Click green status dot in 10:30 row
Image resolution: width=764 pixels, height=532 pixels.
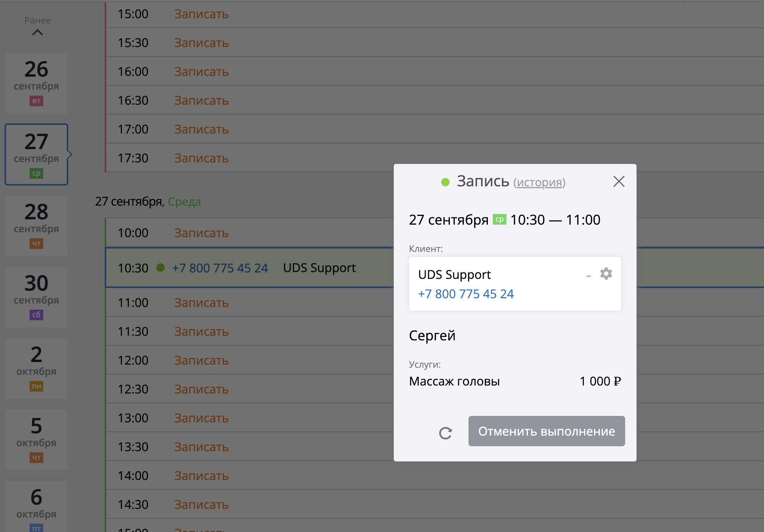tap(160, 268)
